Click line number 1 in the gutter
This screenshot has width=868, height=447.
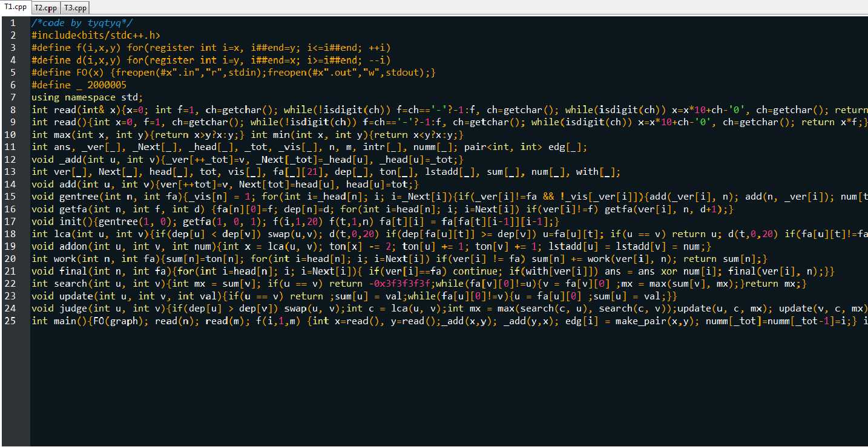tap(13, 23)
